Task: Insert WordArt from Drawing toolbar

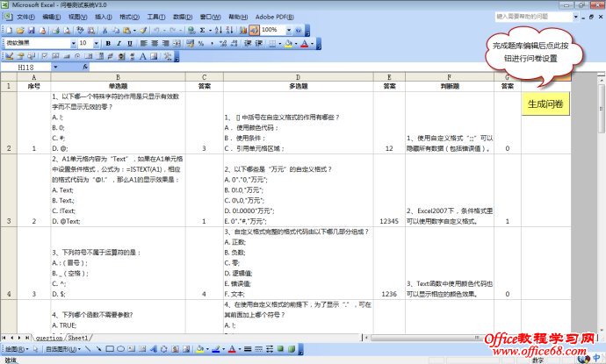Action: pos(154,349)
